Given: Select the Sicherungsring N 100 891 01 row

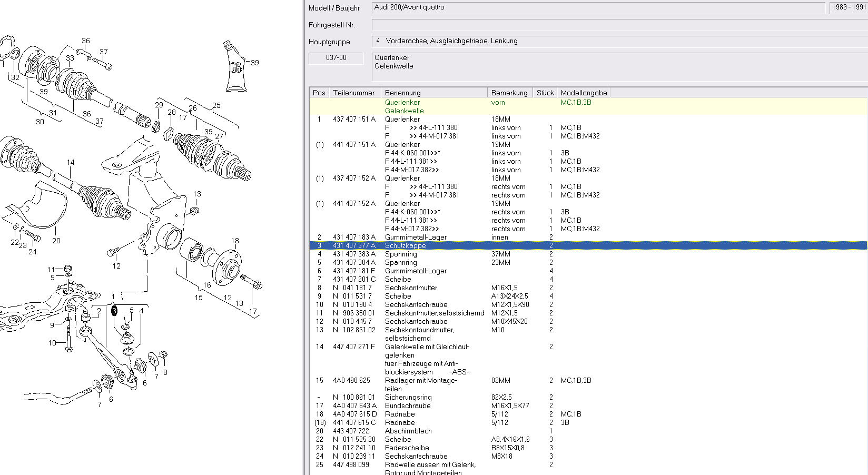Looking at the screenshot, I should 408,397.
